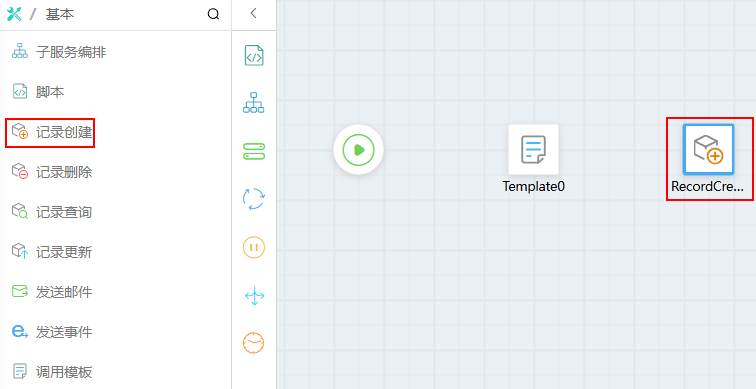Screen dimensions: 756x389
Task: Open the orange pause category icon
Action: (254, 247)
